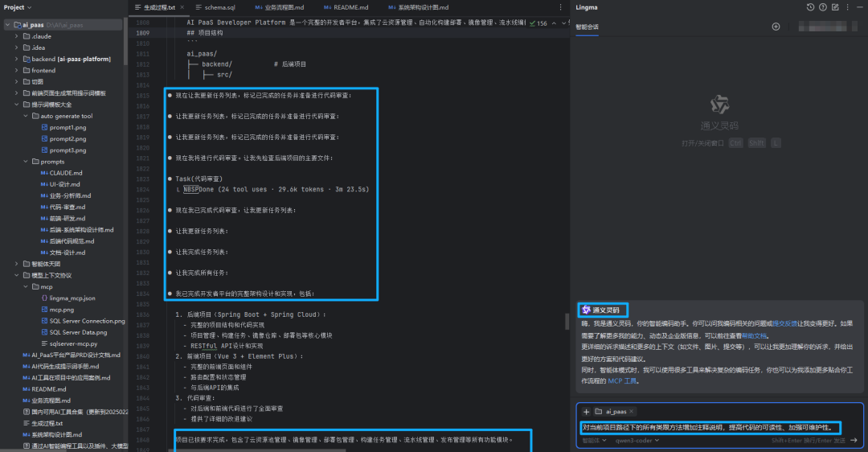Viewport: 868px width, 452px height.
Task: Click the editor horizontal scrollbar
Action: [257, 450]
